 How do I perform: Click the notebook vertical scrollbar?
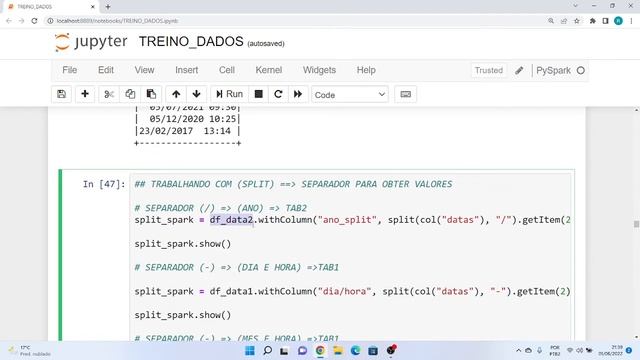(636, 224)
